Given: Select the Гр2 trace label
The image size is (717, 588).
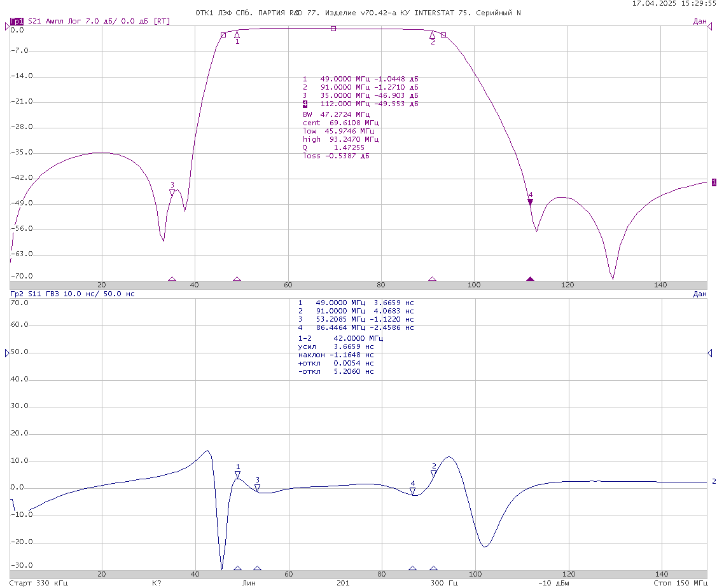Looking at the screenshot, I should pyautogui.click(x=17, y=294).
